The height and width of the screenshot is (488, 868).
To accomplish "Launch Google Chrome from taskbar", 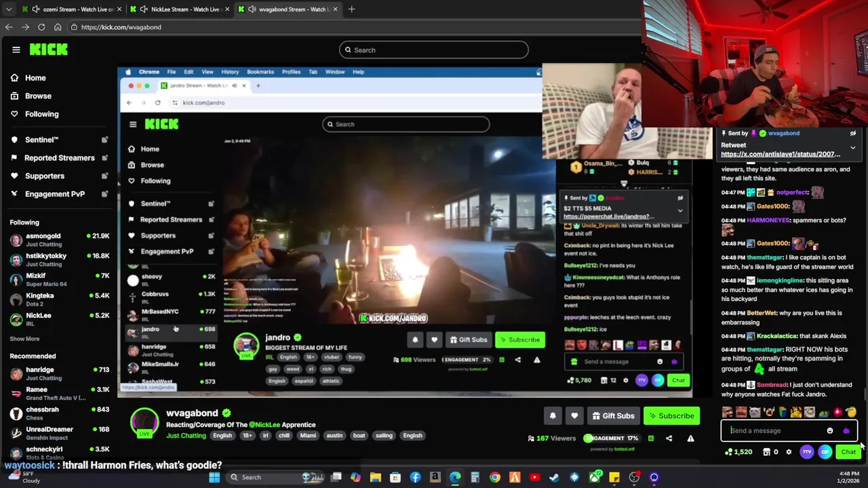I will pos(495,478).
